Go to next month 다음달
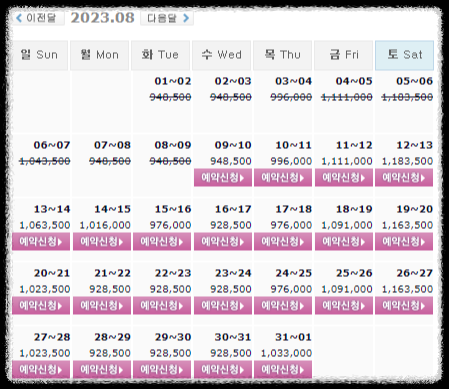This screenshot has width=449, height=389. 167,18
